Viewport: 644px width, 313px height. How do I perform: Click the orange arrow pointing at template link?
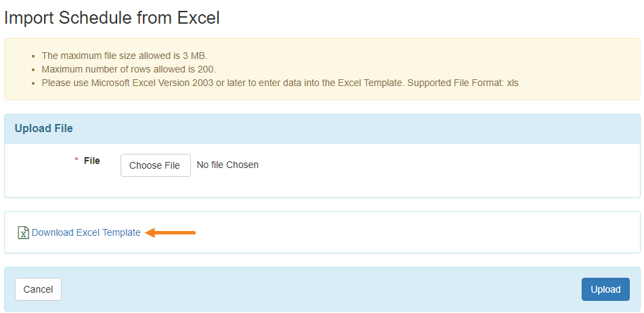pyautogui.click(x=171, y=232)
